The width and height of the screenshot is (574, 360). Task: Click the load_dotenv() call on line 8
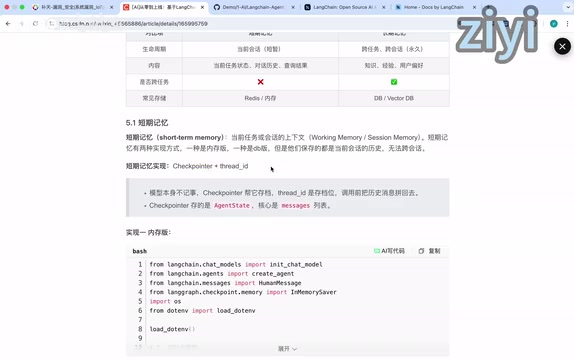172,329
